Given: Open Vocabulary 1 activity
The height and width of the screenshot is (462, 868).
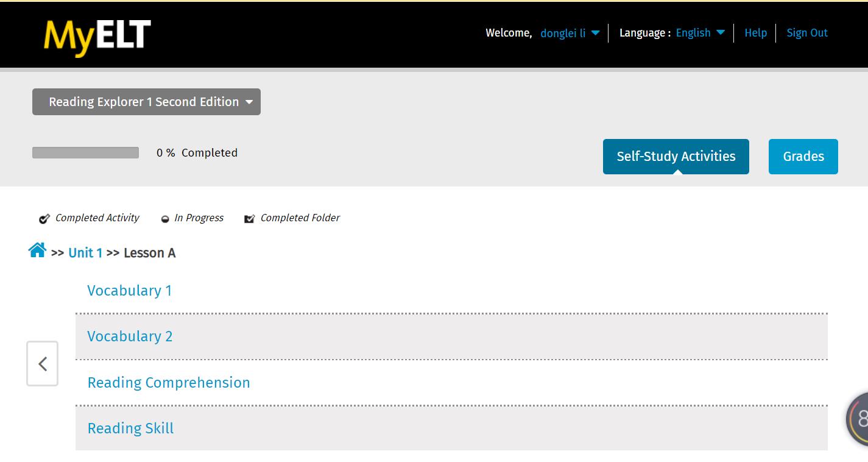Looking at the screenshot, I should 130,291.
